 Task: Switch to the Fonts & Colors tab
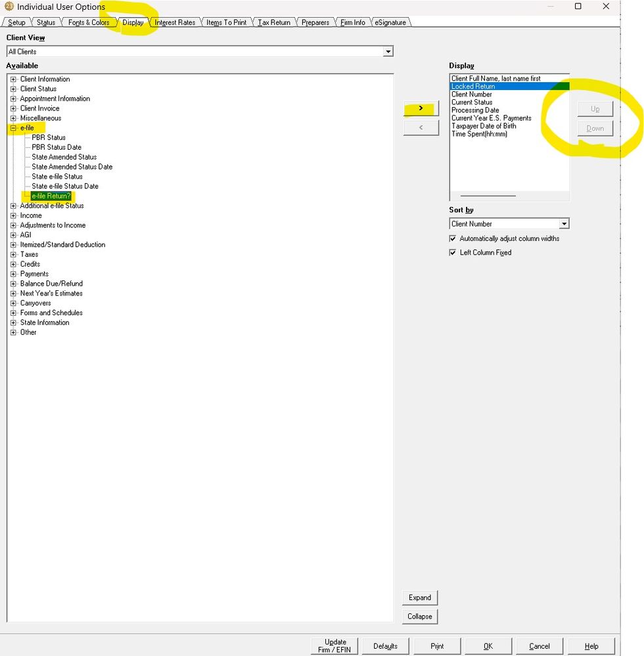coord(89,22)
